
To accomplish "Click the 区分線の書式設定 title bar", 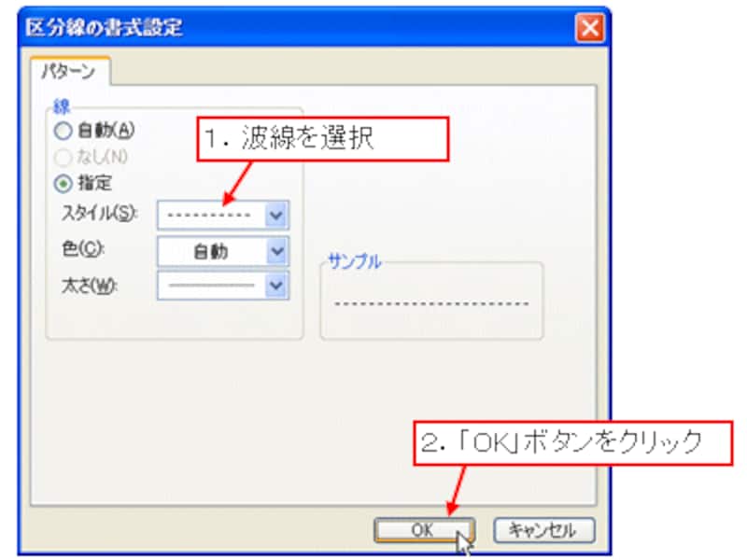I will tap(295, 27).
